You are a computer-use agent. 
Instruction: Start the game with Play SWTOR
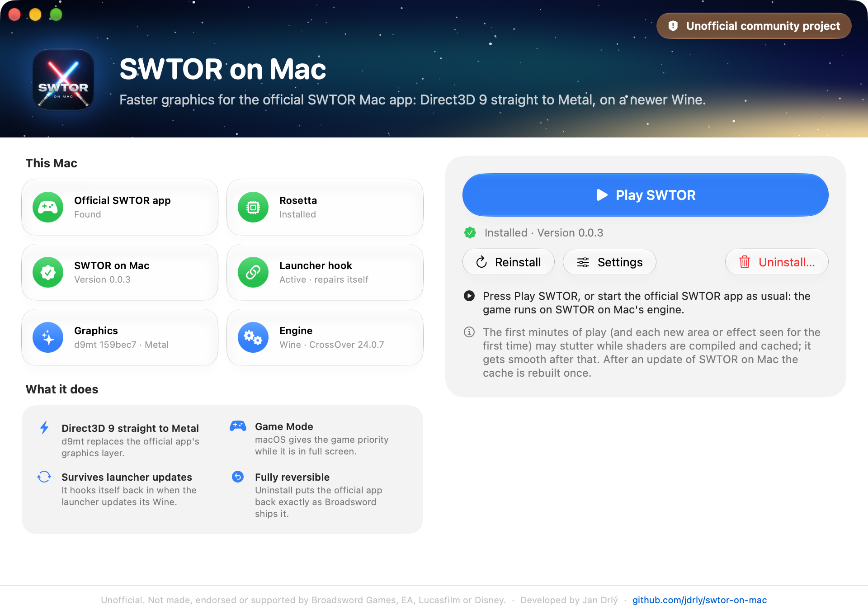click(x=646, y=195)
